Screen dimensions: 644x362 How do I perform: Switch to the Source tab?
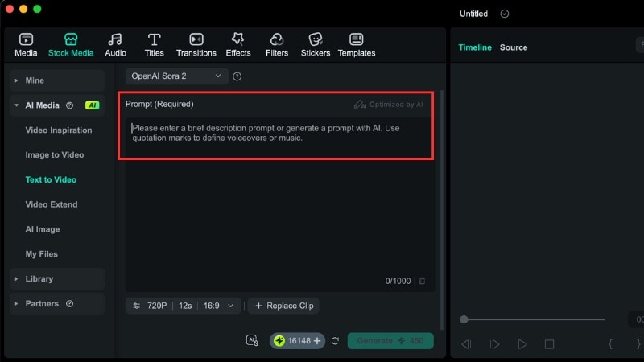[x=514, y=47]
